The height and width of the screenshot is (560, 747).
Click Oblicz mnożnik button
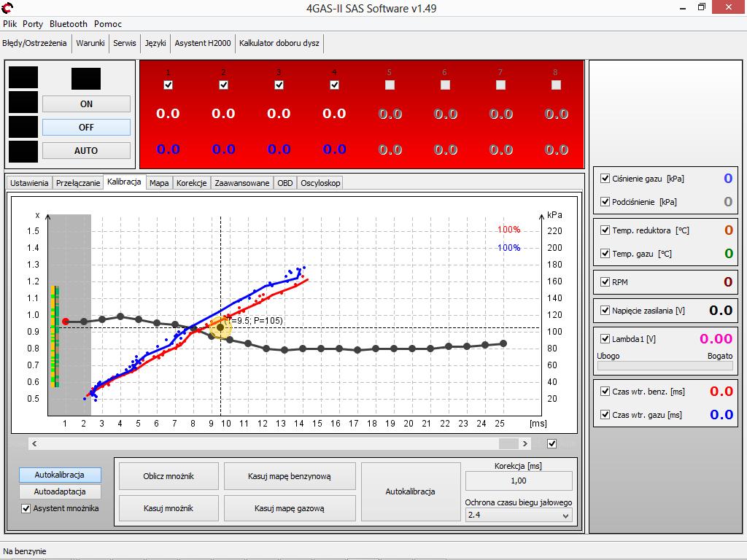coord(169,476)
